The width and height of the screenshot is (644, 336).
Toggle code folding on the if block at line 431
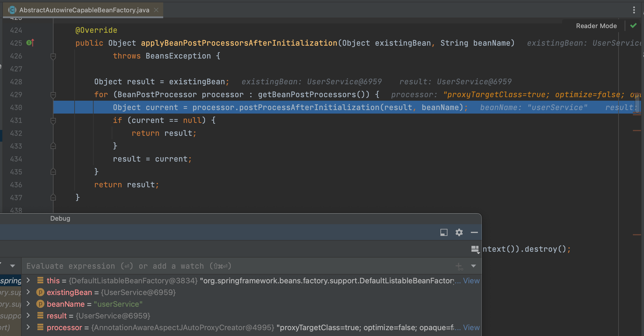53,121
